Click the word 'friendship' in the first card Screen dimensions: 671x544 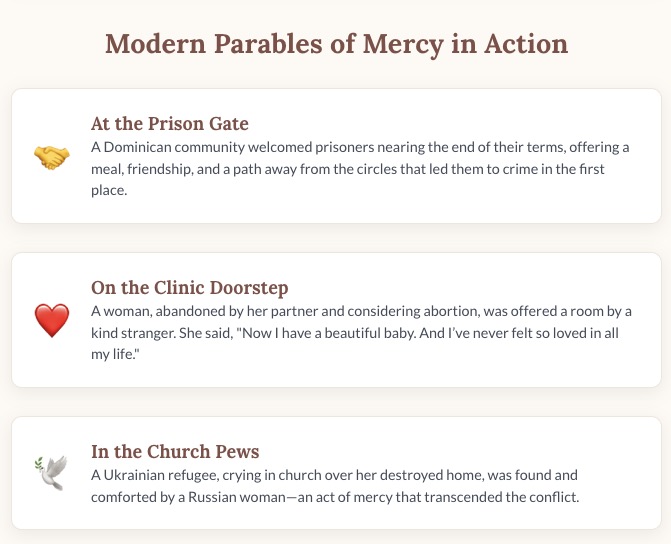163,168
